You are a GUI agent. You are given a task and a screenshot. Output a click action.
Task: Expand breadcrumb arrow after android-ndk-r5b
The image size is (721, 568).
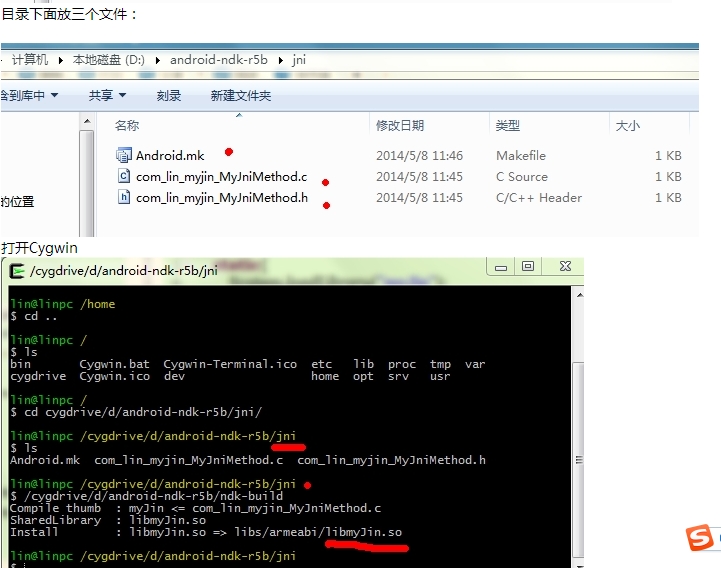[x=280, y=60]
